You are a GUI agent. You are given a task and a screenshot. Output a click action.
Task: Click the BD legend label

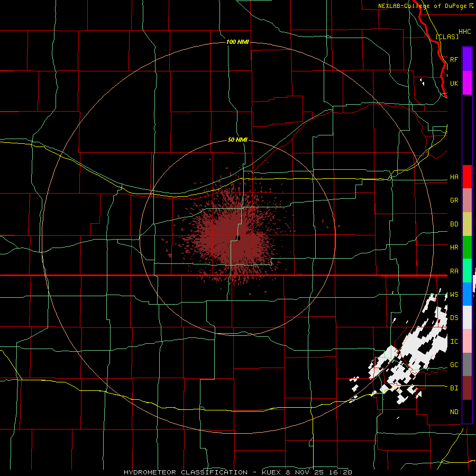454,224
